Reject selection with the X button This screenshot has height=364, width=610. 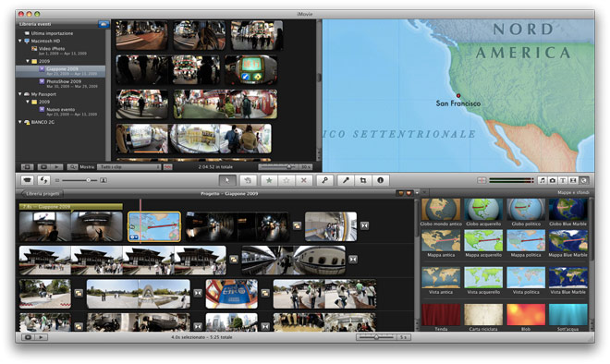pos(303,180)
